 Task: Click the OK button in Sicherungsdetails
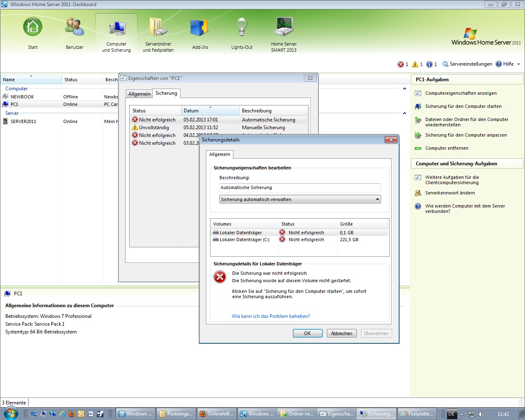point(308,333)
